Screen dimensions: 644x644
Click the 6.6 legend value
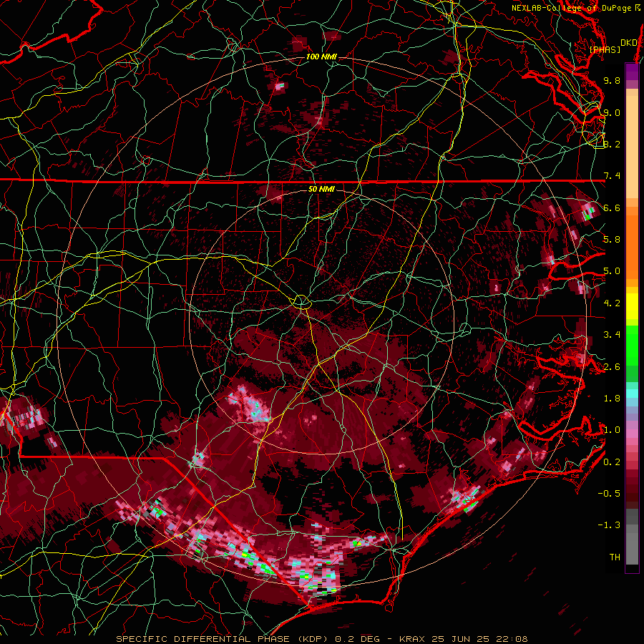click(x=612, y=208)
